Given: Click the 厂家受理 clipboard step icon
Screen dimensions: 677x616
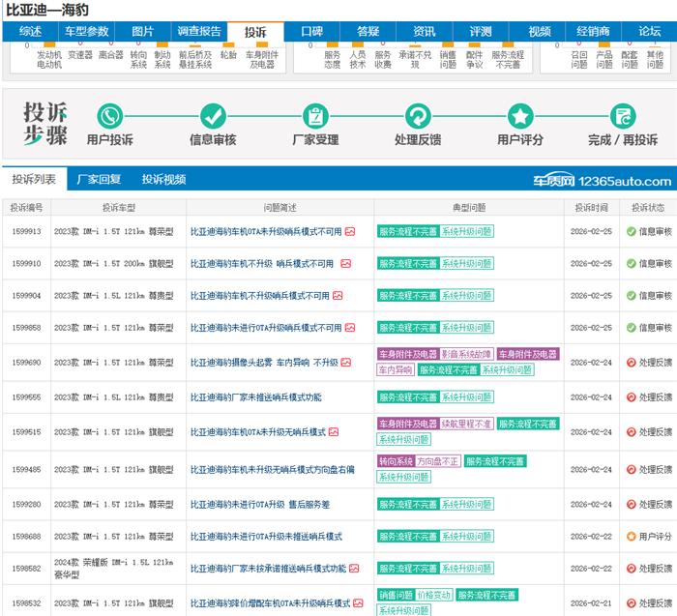Looking at the screenshot, I should [x=315, y=116].
